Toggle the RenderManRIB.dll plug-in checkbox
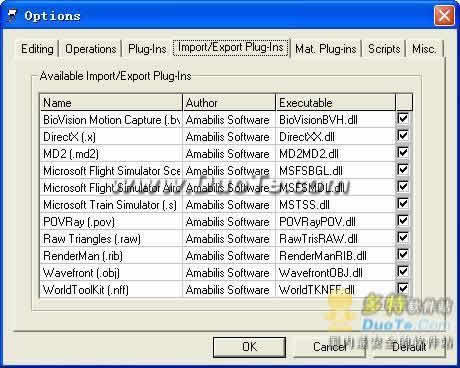Image resolution: width=460 pixels, height=368 pixels. tap(403, 254)
